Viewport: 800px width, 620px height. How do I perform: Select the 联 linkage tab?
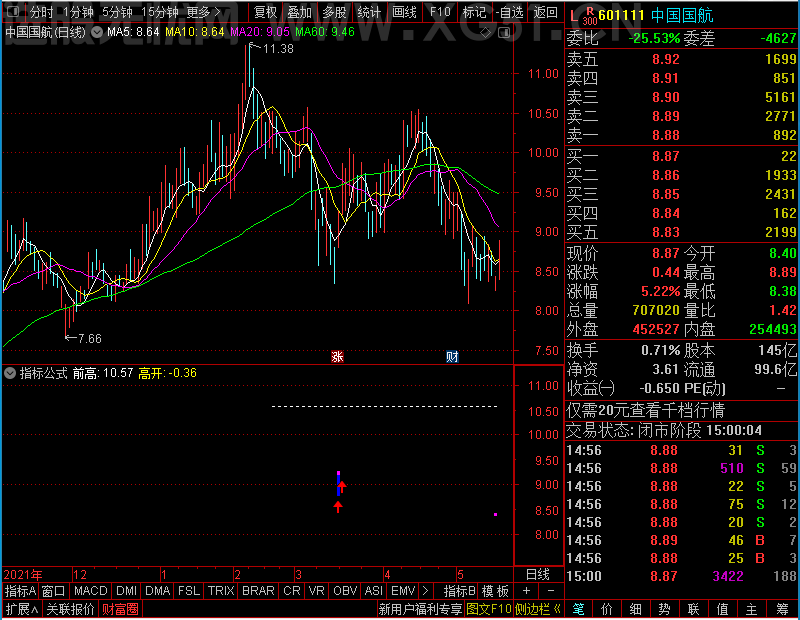[x=693, y=609]
